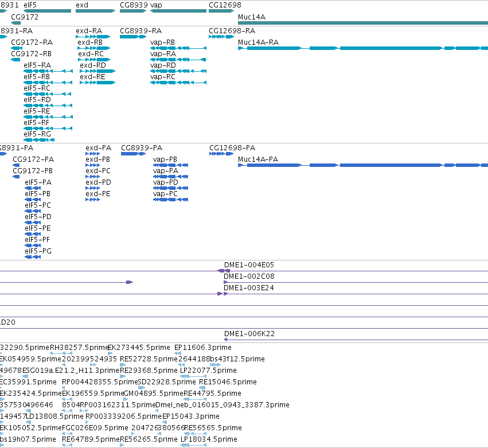Select transcript label exd-RB
The image size is (488, 448).
pos(90,42)
